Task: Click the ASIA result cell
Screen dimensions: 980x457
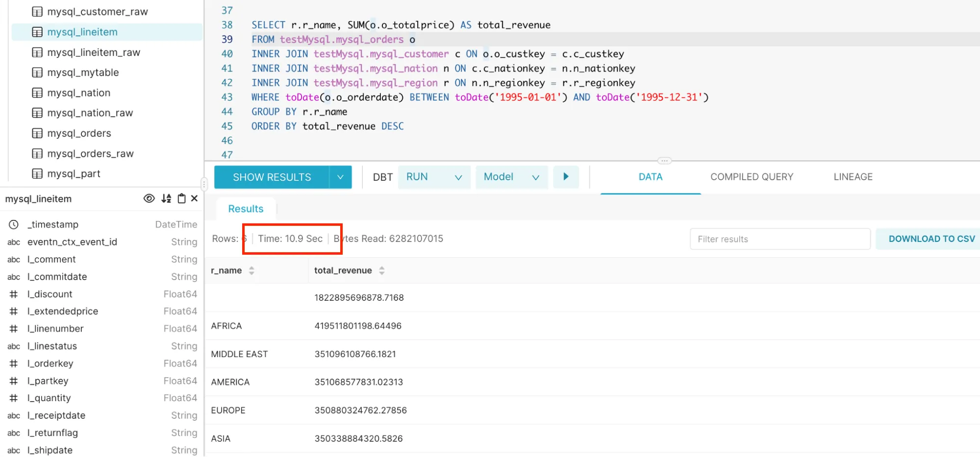Action: click(221, 438)
